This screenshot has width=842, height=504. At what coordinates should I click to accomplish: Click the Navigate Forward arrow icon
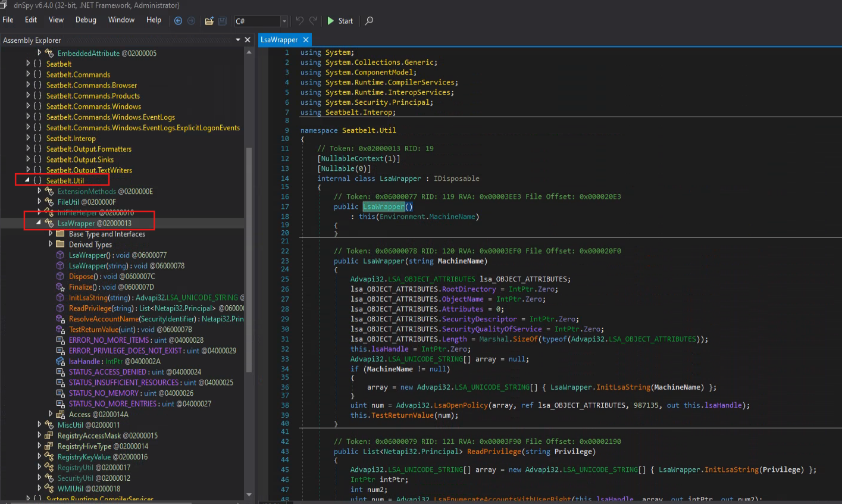pos(191,21)
